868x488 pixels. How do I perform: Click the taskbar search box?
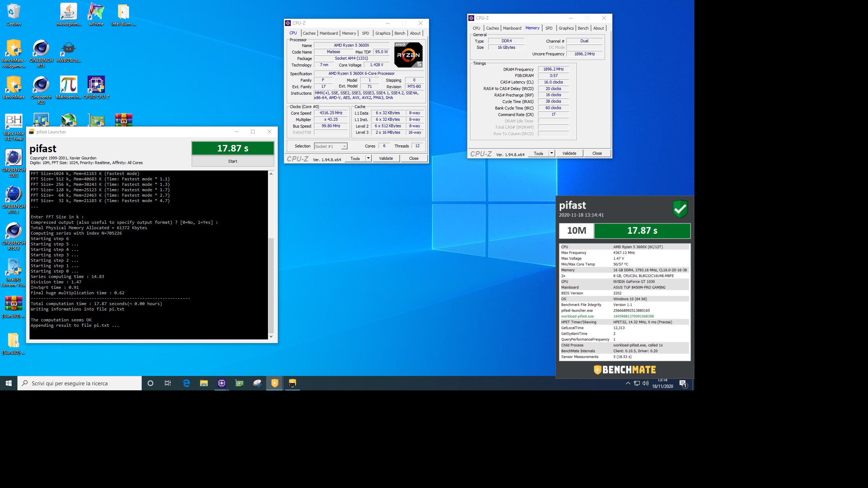click(x=80, y=383)
